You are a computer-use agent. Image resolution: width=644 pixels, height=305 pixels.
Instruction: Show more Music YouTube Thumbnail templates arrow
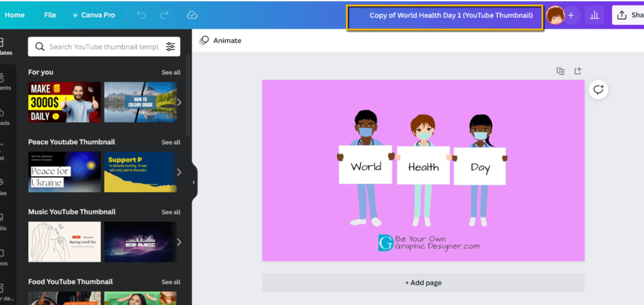point(179,241)
